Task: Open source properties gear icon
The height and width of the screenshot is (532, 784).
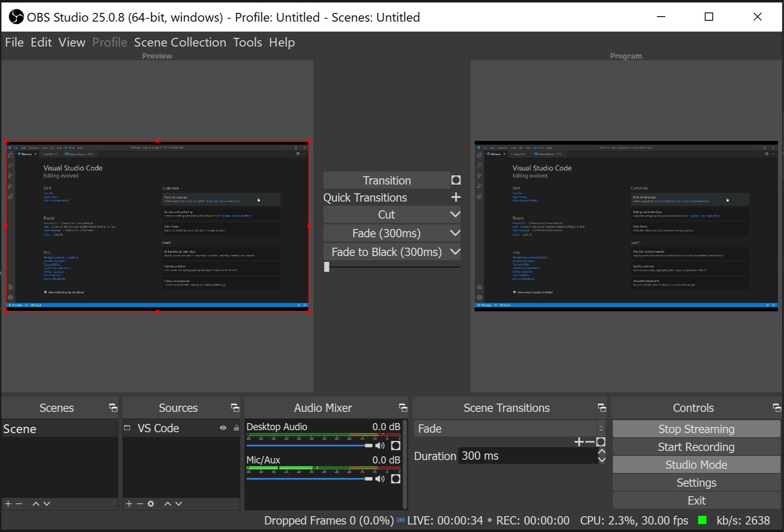Action: (151, 503)
